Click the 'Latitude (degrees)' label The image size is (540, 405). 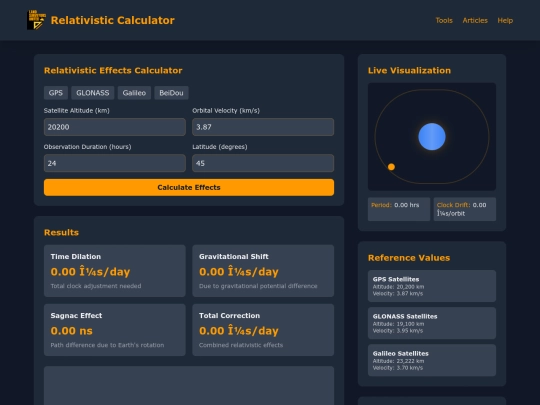[x=220, y=147]
